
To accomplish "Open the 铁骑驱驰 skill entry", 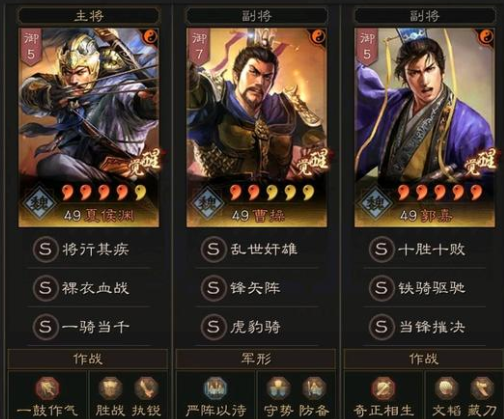I will [424, 288].
